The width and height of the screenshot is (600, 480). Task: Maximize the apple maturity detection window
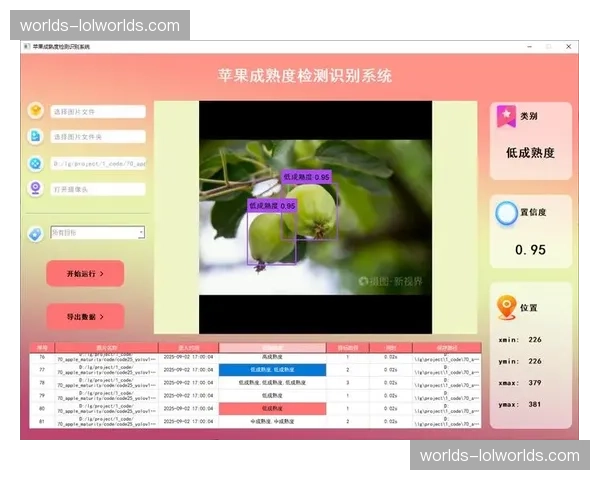549,46
